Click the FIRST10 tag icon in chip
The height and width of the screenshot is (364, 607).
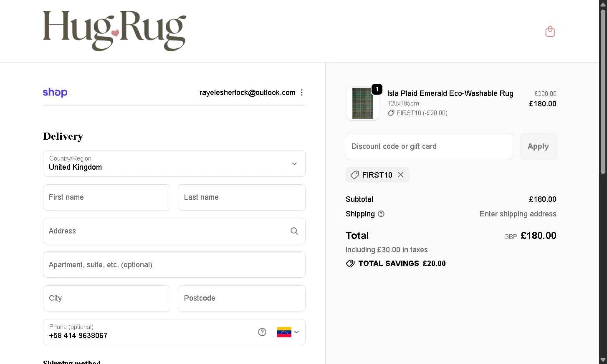pos(354,175)
